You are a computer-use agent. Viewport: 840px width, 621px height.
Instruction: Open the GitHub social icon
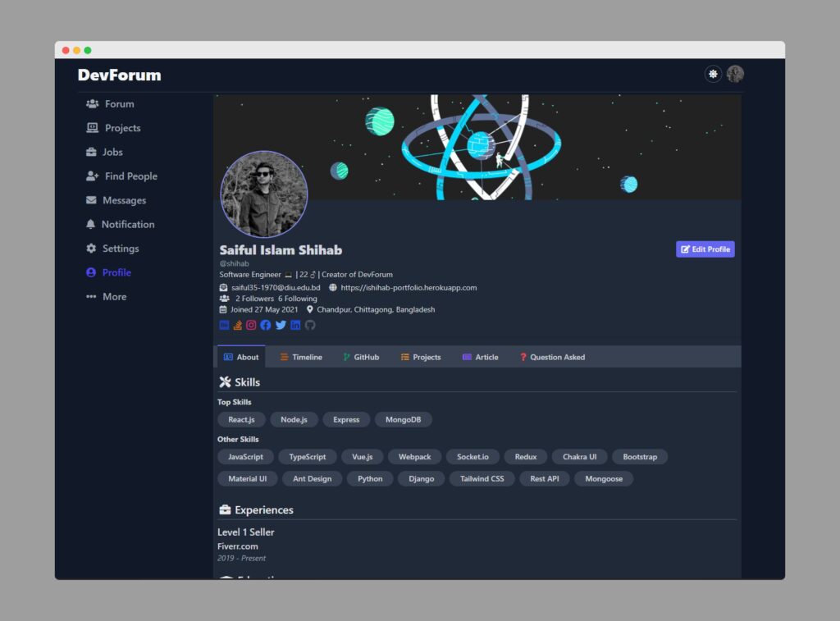point(310,325)
